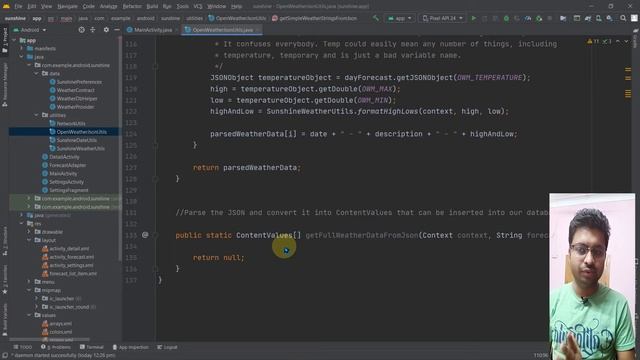Collapse the utilities package folder
The image size is (640, 360).
click(x=37, y=115)
